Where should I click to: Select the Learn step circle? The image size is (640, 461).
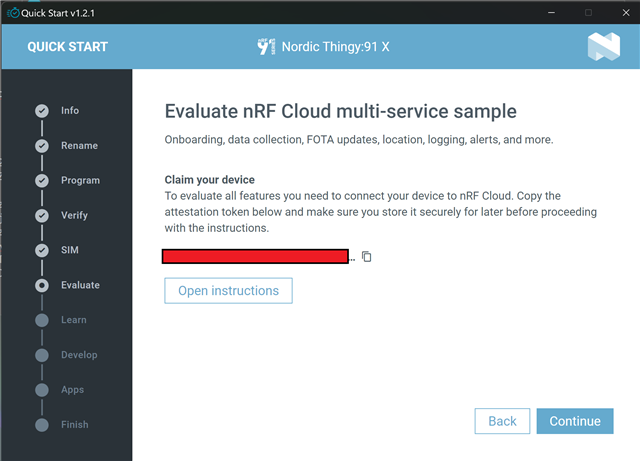42,320
